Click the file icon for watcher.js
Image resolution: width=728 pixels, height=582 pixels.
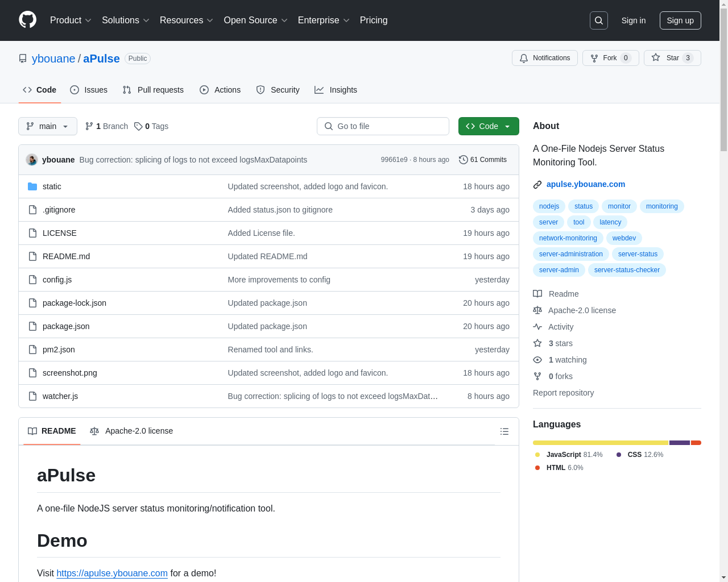[32, 396]
